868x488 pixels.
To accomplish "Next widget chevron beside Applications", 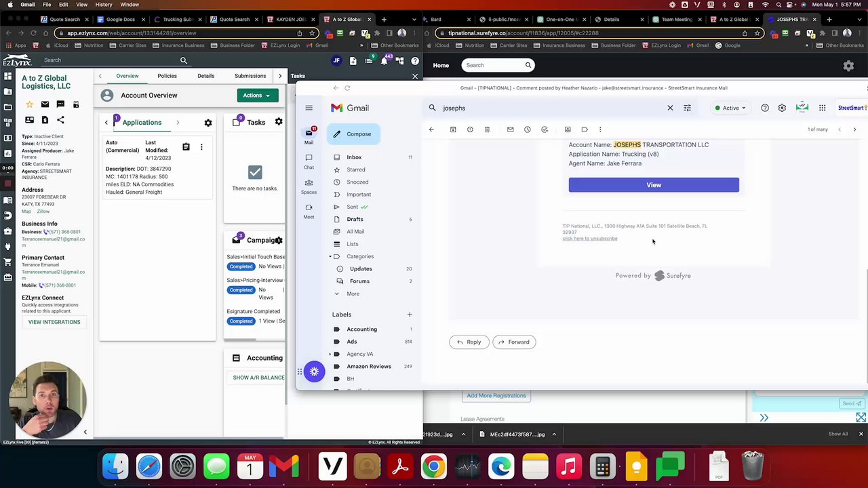I will (178, 123).
